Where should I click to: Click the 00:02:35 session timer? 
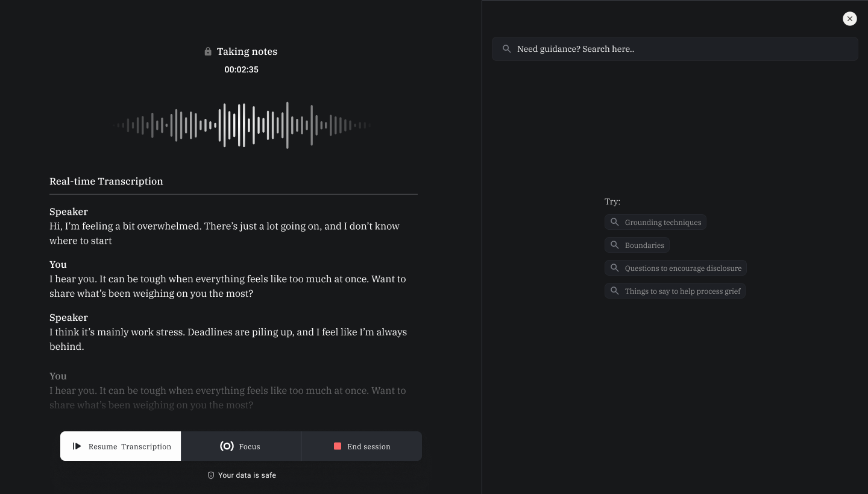coord(241,69)
